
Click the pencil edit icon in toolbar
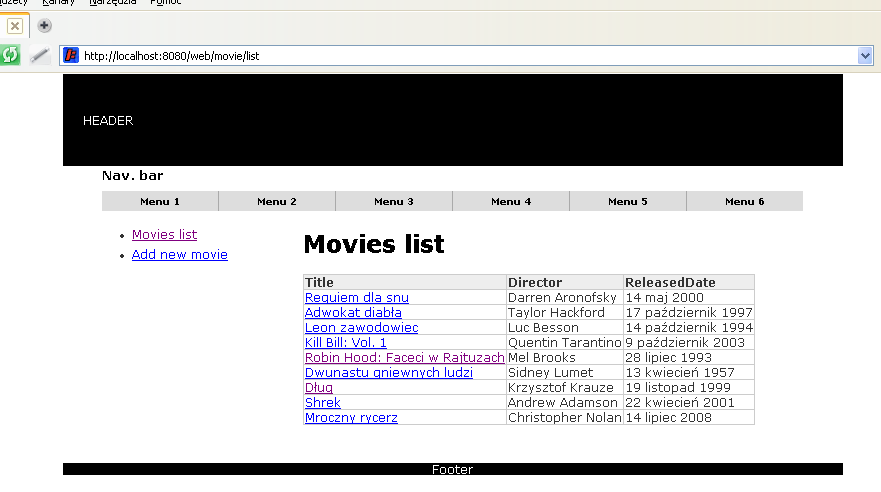coord(39,55)
